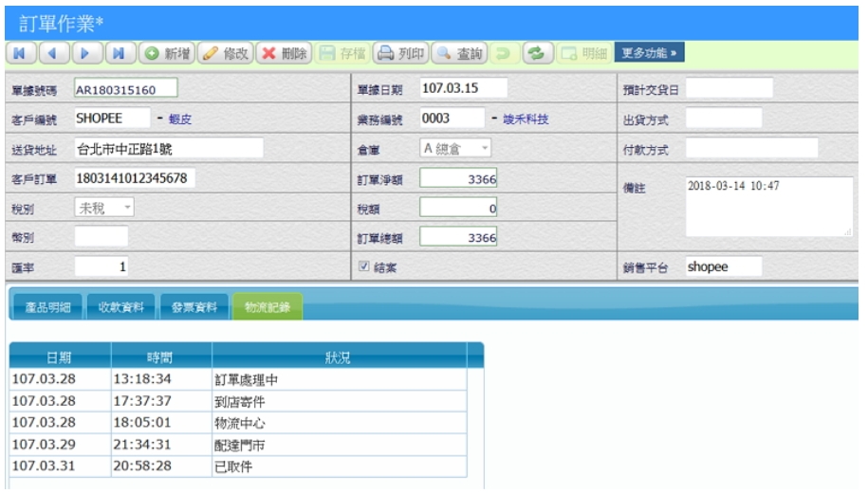
Task: Click the 刪除 (delete) button
Action: point(285,54)
